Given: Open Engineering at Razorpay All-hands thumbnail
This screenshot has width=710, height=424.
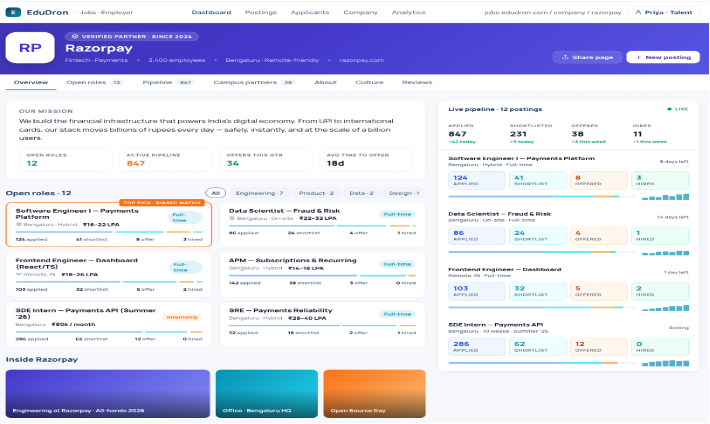Looking at the screenshot, I should [108, 394].
